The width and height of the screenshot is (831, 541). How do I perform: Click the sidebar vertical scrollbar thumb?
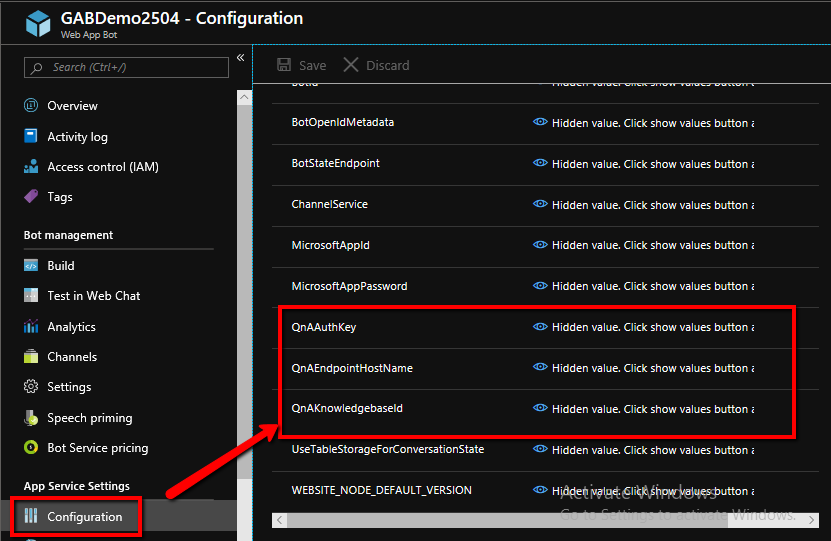pos(244,291)
